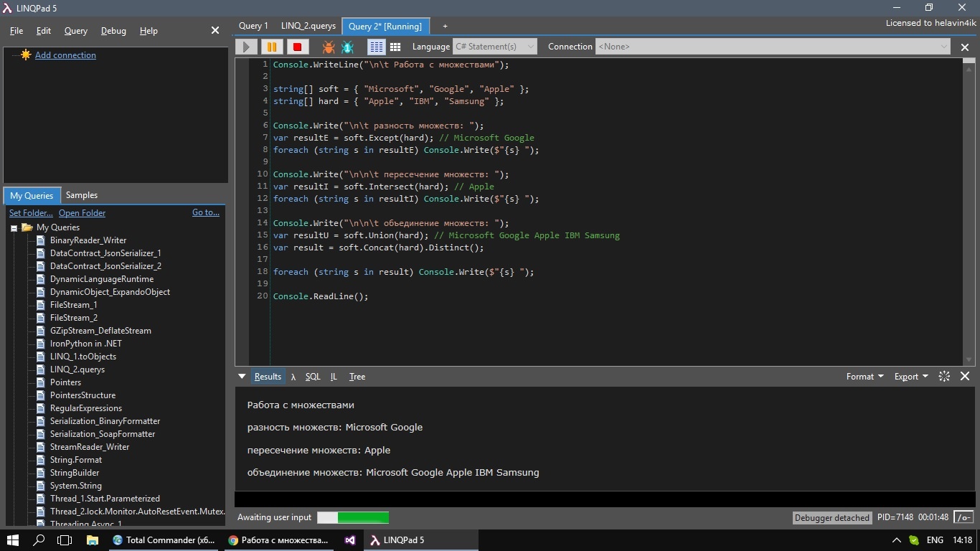Click Set Folder... link
The width and height of the screenshot is (980, 551).
coord(31,213)
